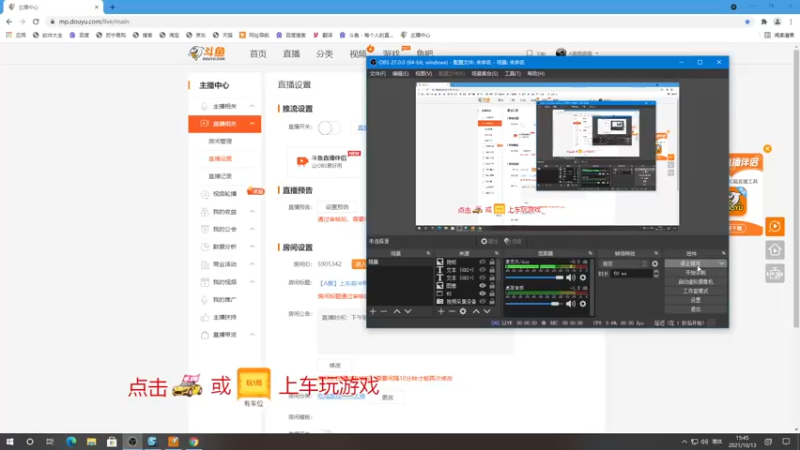Add a new scene with plus icon in Scenes panel

tap(373, 311)
